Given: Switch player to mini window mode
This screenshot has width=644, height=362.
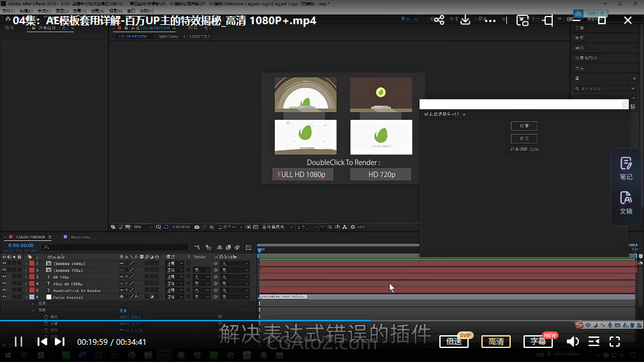Looking at the screenshot, I should (522, 20).
